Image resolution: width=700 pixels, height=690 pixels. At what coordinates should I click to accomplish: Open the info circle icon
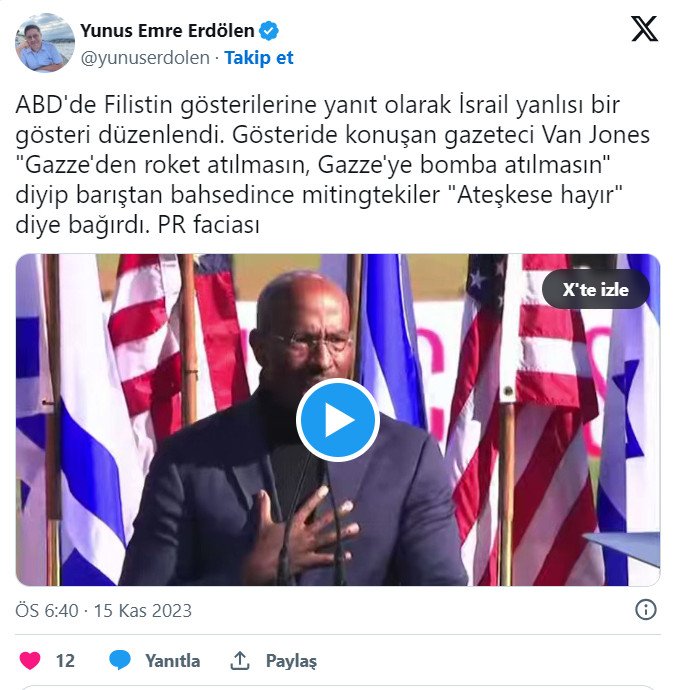pos(646,610)
